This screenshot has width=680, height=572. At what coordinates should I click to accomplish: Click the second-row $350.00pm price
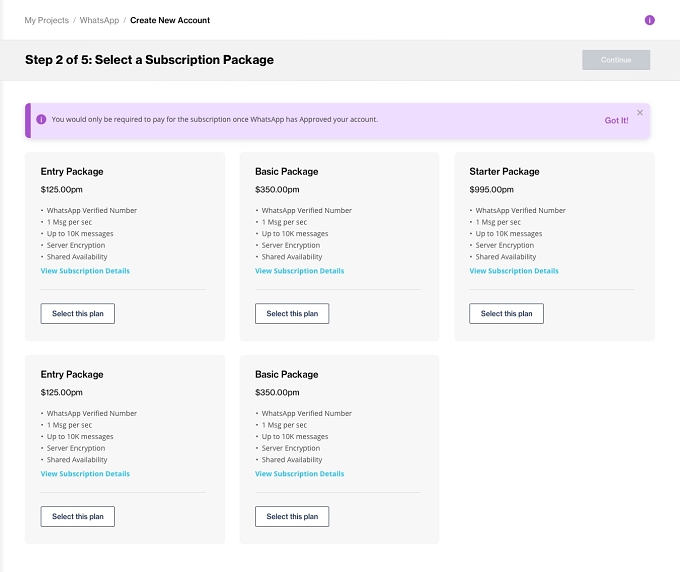(x=277, y=392)
